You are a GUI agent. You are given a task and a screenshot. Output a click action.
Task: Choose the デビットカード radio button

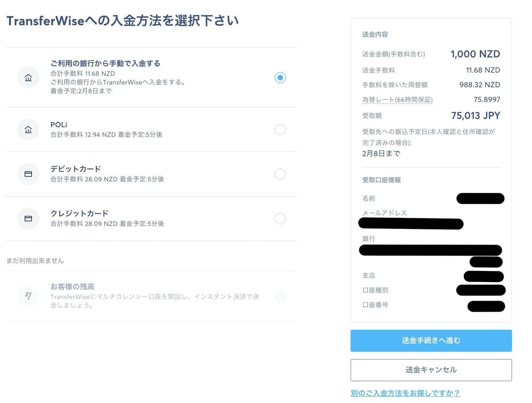[280, 174]
